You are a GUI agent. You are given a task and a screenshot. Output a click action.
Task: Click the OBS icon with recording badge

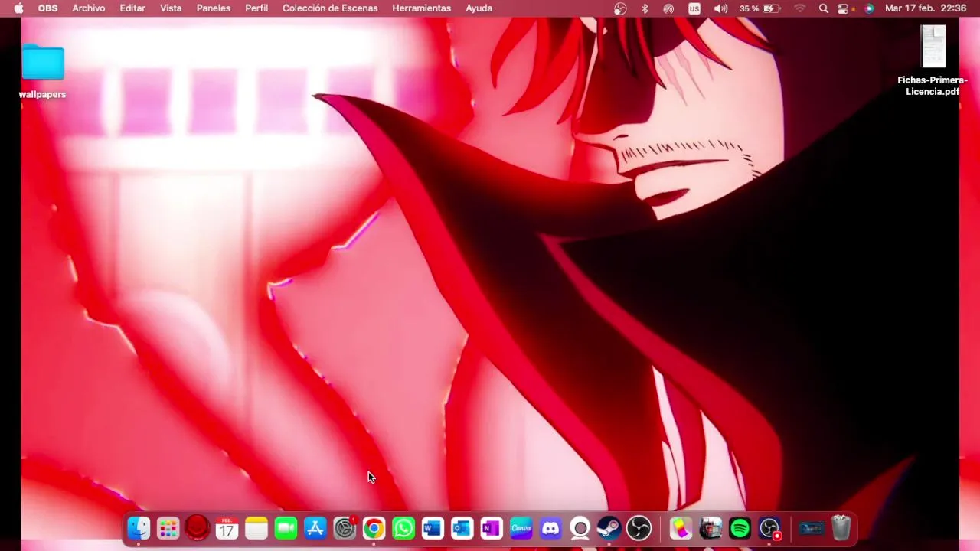coord(769,528)
